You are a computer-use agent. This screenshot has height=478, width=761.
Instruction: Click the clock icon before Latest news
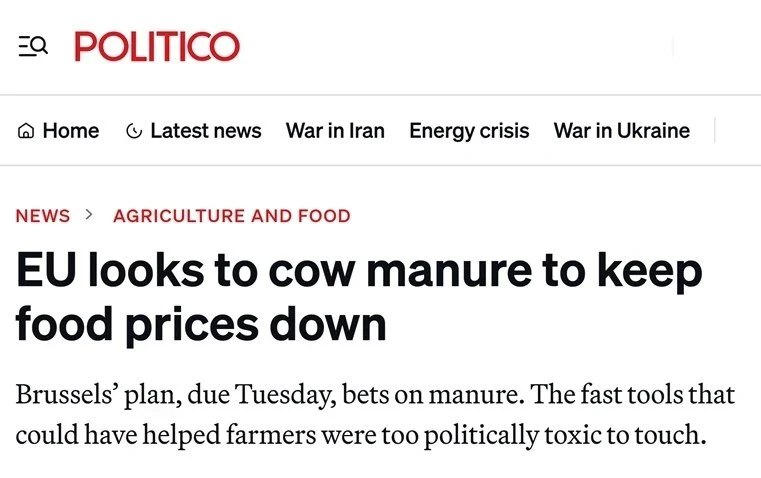click(134, 131)
